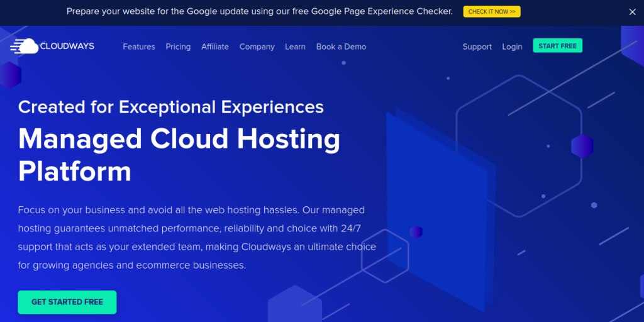644x322 pixels.
Task: Click the GET STARTED FREE button
Action: pyautogui.click(x=67, y=303)
